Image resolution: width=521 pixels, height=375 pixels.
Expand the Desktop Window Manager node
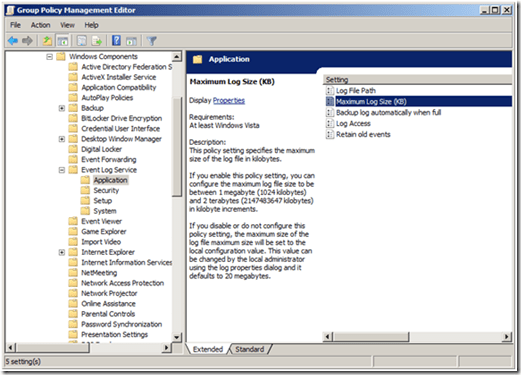pos(62,139)
